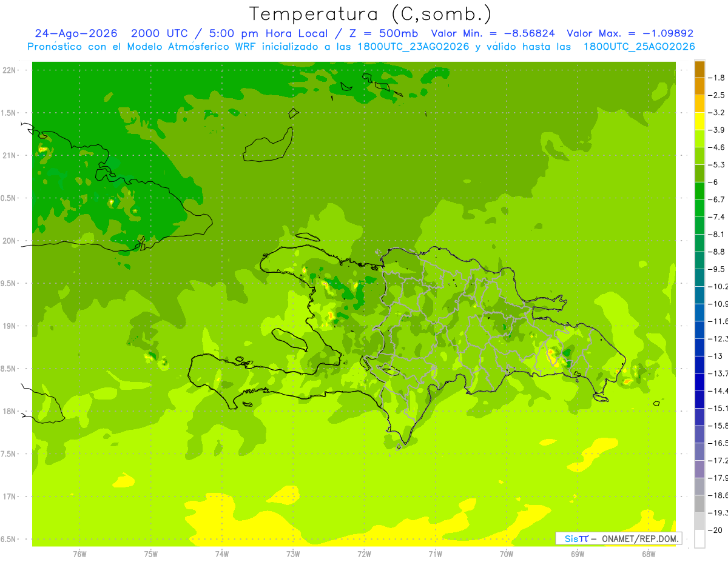Click the -20 colorbar label
The width and height of the screenshot is (728, 562).
click(x=716, y=530)
